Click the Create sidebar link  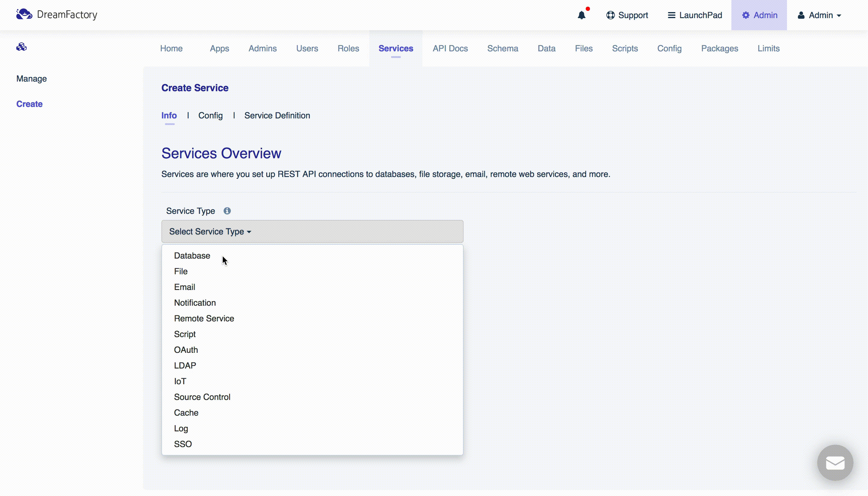pyautogui.click(x=29, y=104)
